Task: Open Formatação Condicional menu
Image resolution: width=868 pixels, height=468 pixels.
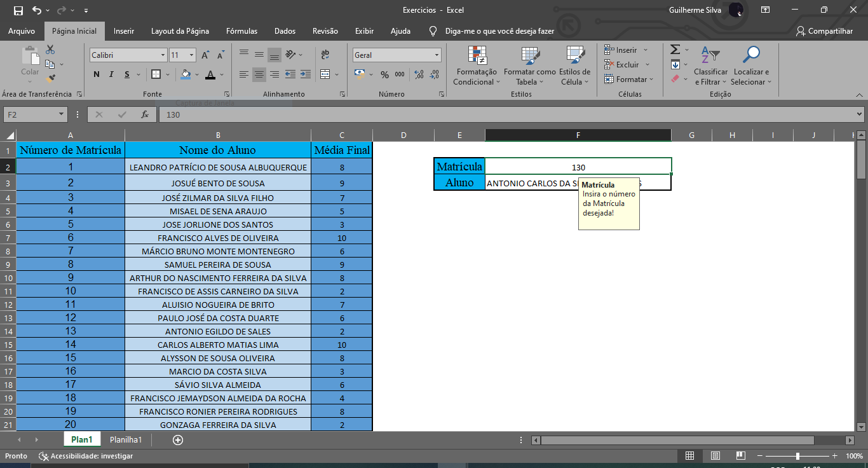Action: tap(477, 65)
